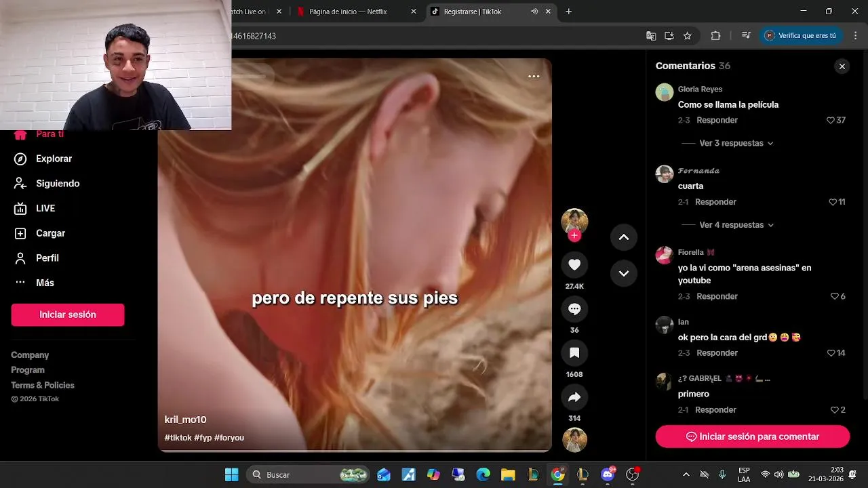868x488 pixels.
Task: Like the video with the heart icon
Action: [x=574, y=264]
